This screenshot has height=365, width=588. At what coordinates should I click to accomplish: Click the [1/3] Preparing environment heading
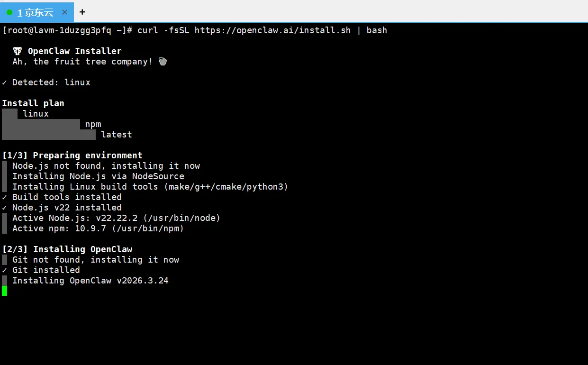[x=72, y=155]
